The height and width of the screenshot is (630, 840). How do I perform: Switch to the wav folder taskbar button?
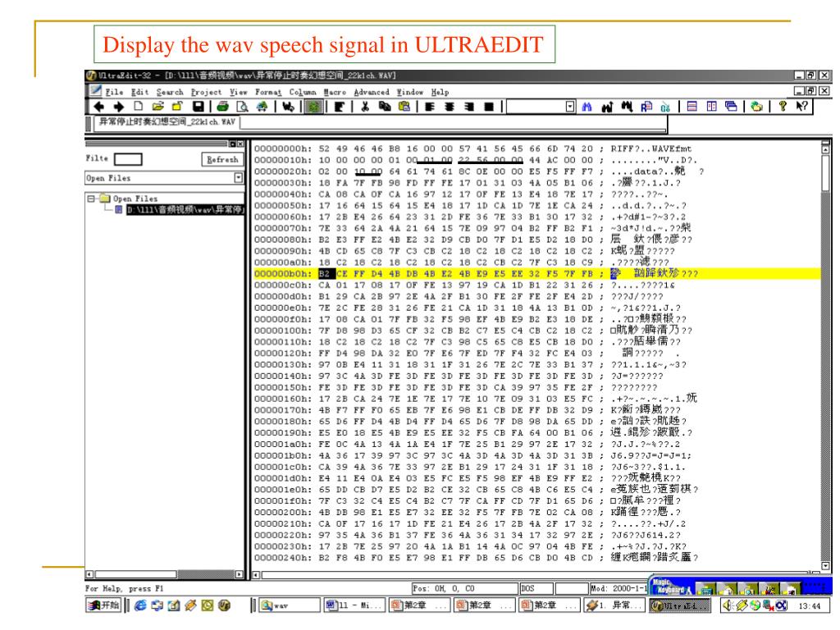(289, 605)
